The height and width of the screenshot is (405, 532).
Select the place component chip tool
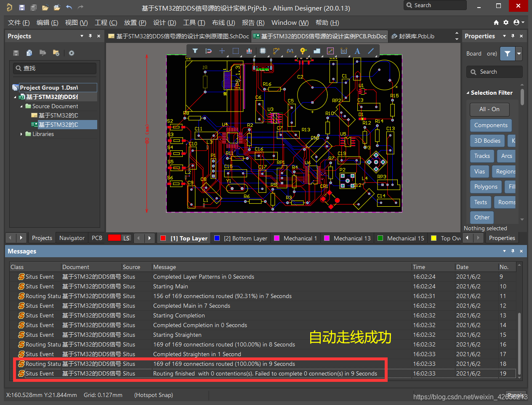(263, 51)
